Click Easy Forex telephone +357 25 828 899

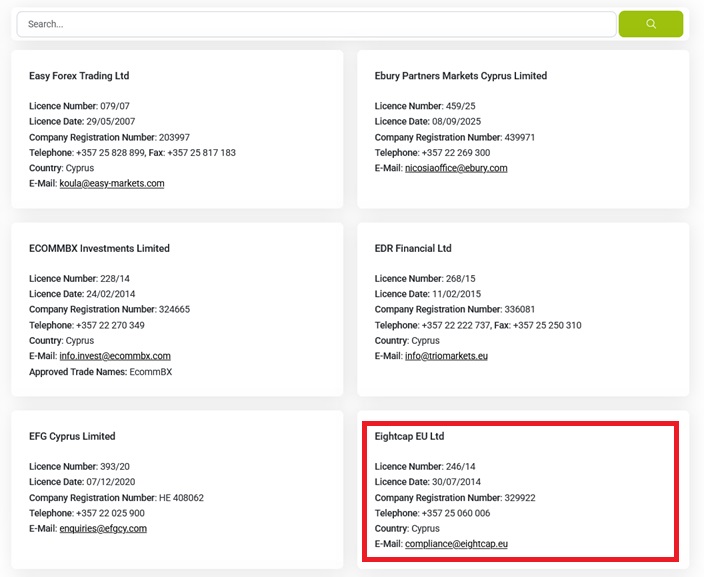click(x=110, y=153)
